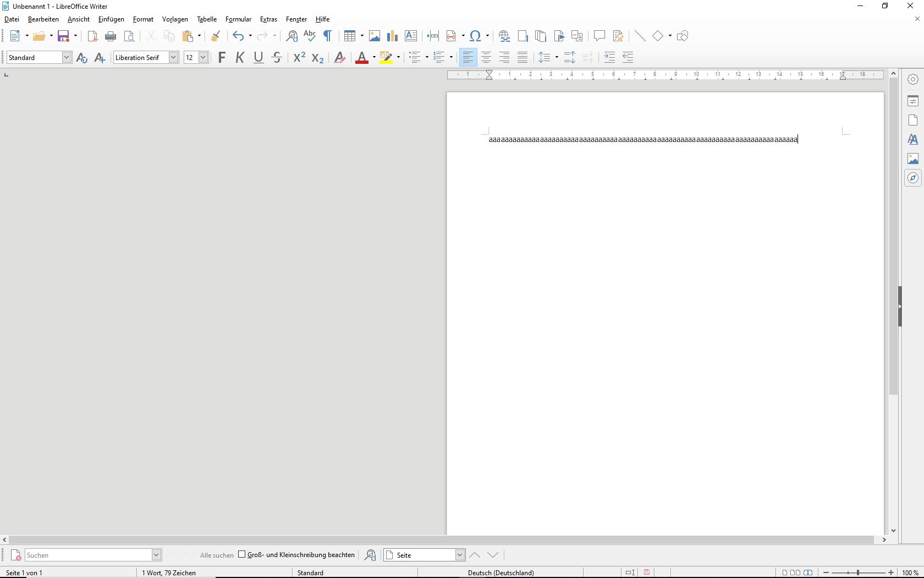The image size is (924, 578).
Task: Click font color red A swatch
Action: pyautogui.click(x=362, y=57)
